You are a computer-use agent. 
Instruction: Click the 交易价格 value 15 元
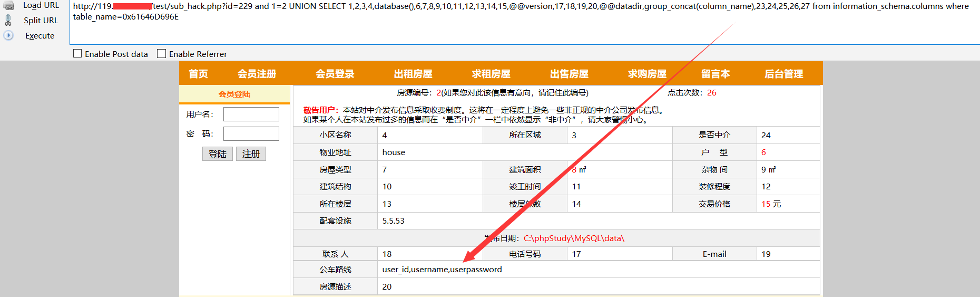[x=771, y=204]
